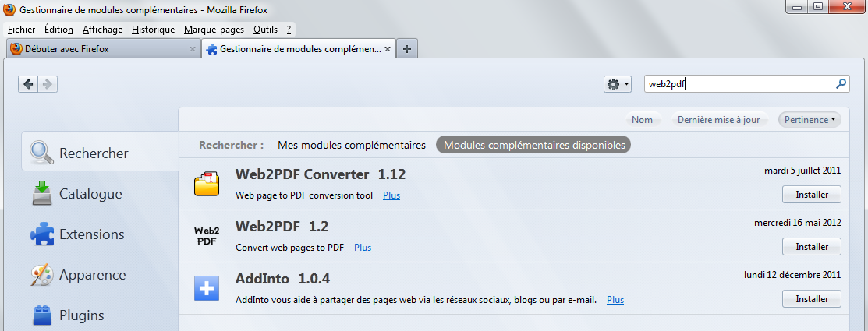Open the gear tools menu for add-ons
This screenshot has height=331, width=868.
pos(617,84)
